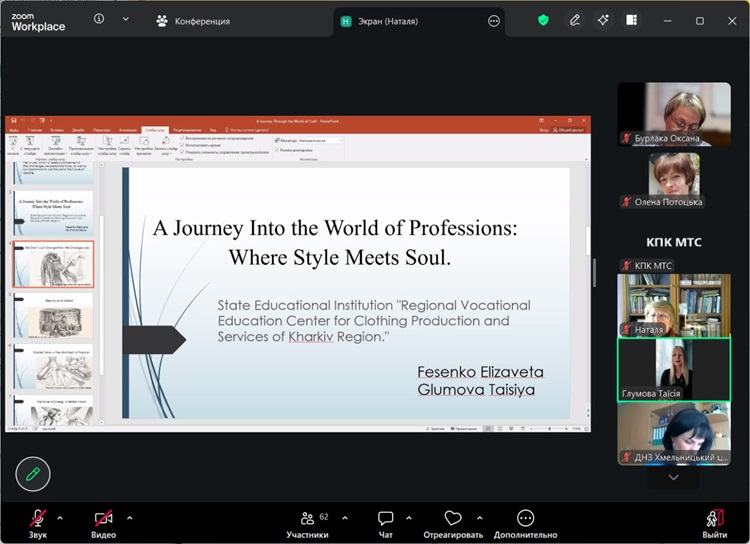Expand audio options arrow next to Звук
This screenshot has height=544, width=750.
pos(60,518)
